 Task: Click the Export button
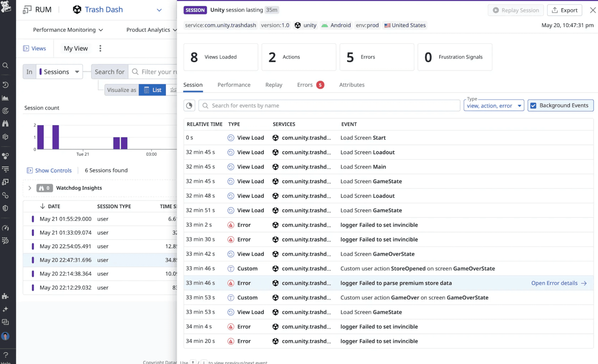pos(564,10)
